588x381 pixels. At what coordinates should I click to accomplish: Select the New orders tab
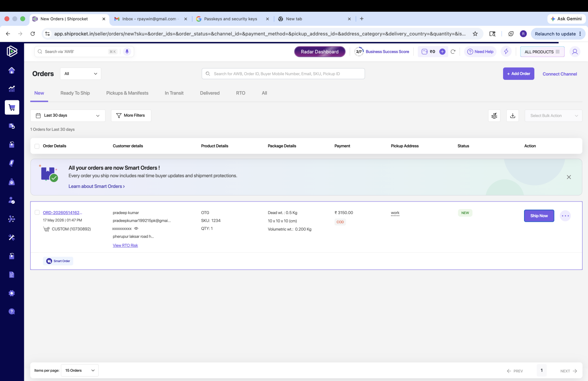[39, 93]
